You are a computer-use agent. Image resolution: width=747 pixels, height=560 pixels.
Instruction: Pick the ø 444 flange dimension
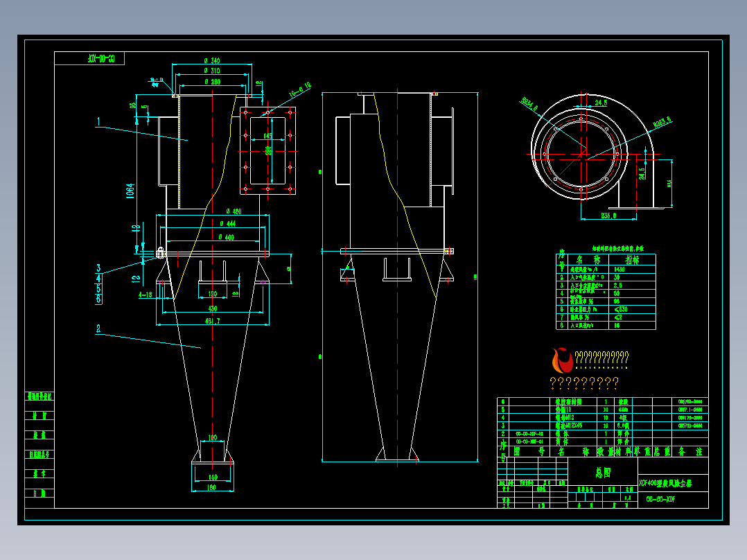[228, 224]
